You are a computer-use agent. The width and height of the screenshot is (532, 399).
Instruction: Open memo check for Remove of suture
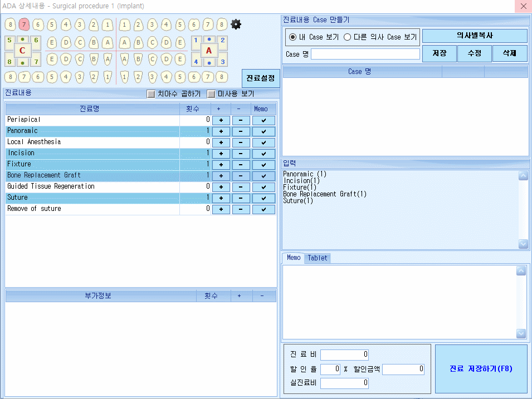263,209
